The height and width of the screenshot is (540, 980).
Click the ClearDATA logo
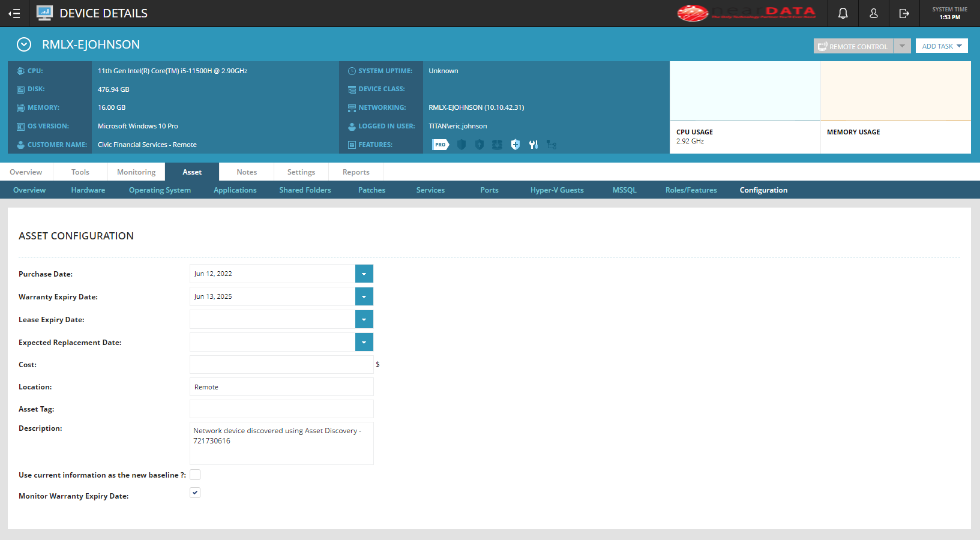[x=747, y=13]
